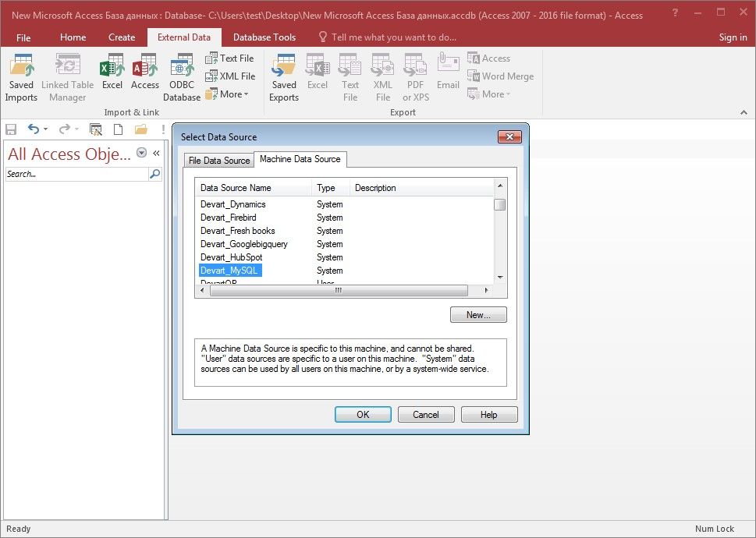The width and height of the screenshot is (756, 538).
Task: Collapse the ribbon with the chevron
Action: click(x=744, y=112)
